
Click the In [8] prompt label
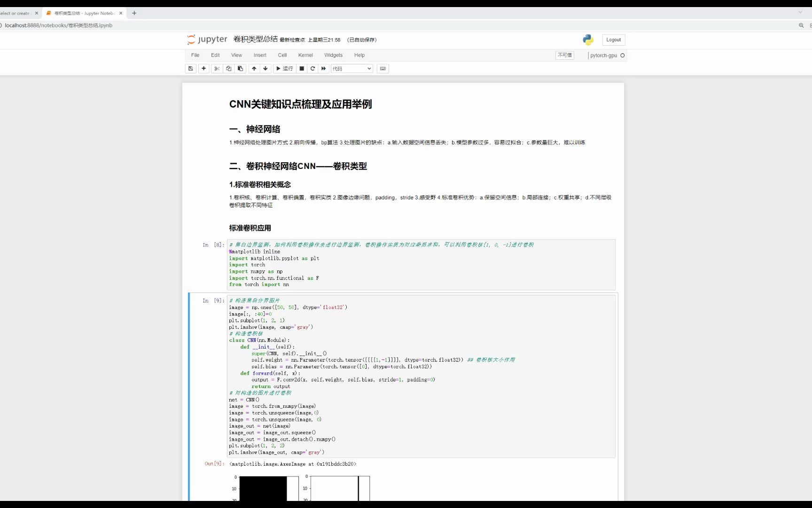click(213, 245)
